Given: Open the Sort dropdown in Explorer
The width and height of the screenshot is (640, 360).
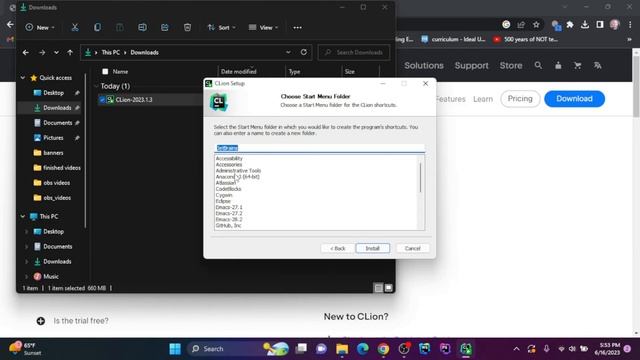Looking at the screenshot, I should tap(222, 27).
